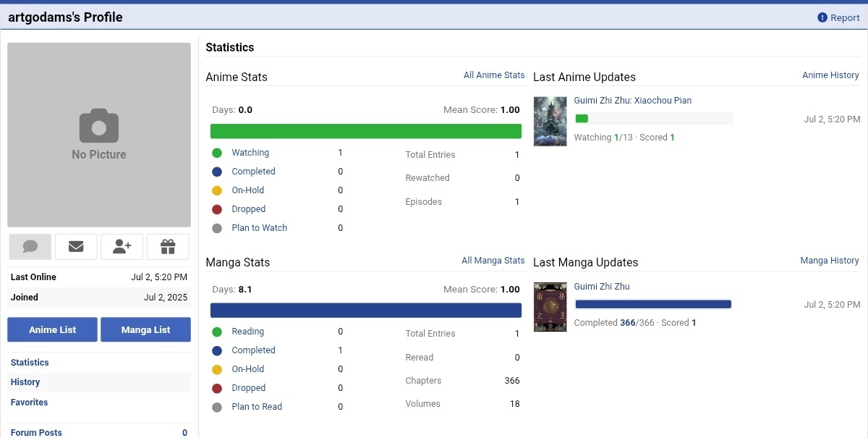
Task: Open the All Manga Stats link
Action: click(493, 261)
